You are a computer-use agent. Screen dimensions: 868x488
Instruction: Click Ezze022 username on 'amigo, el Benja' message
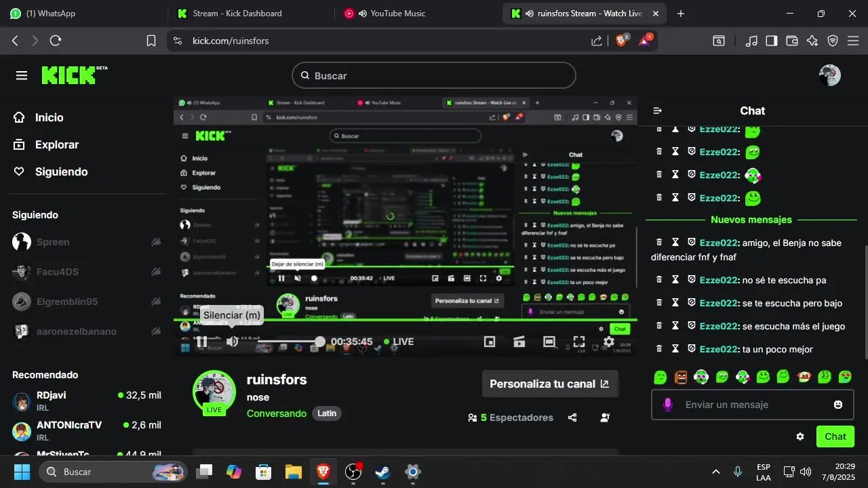tap(718, 243)
